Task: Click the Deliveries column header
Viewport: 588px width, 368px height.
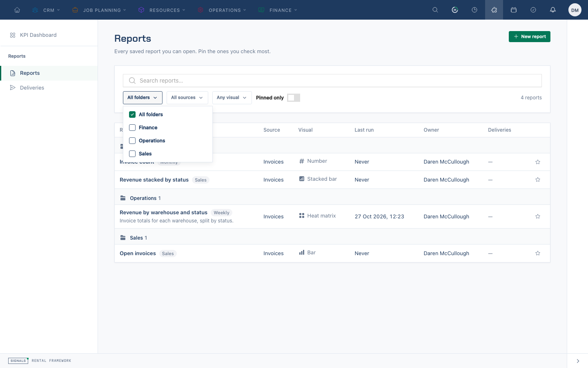Action: point(499,130)
